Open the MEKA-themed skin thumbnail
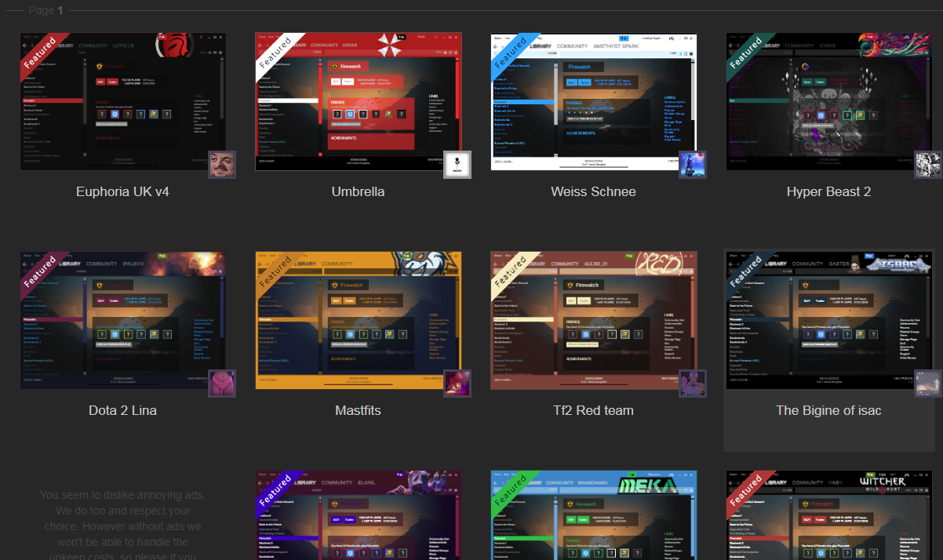 594,515
